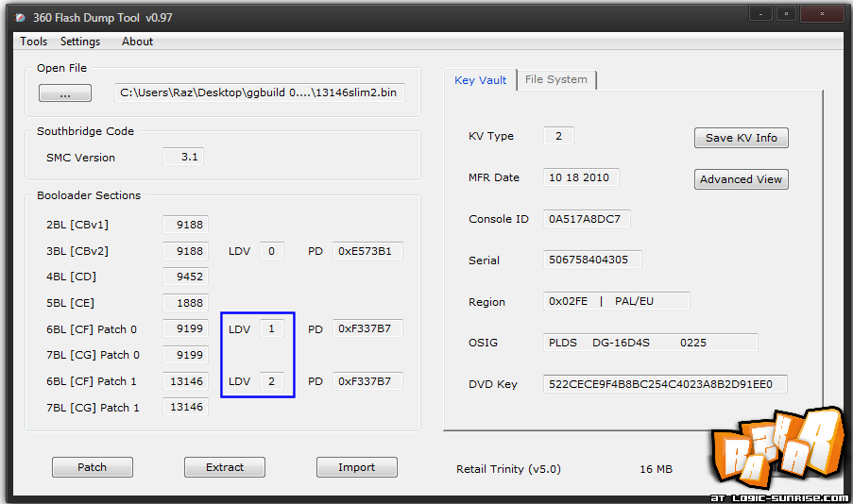This screenshot has height=504, width=853.
Task: Click the Patch button
Action: coord(92,467)
